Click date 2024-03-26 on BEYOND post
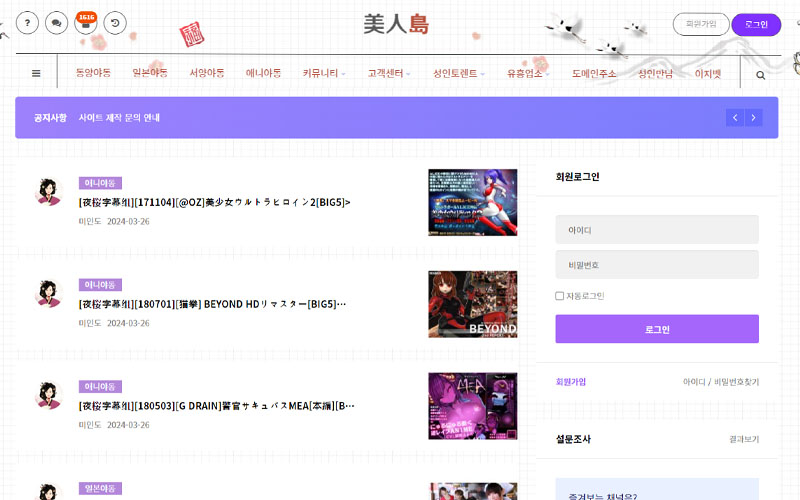 (128, 323)
